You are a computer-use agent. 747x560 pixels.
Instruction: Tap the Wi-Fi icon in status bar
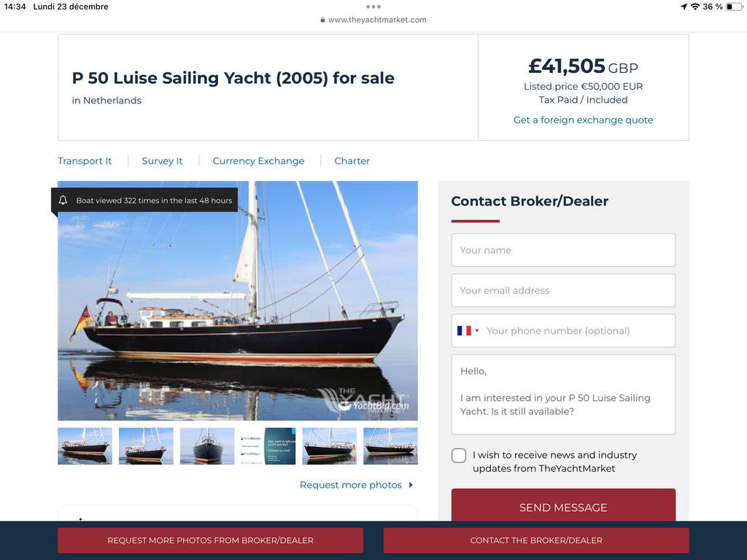tap(695, 7)
